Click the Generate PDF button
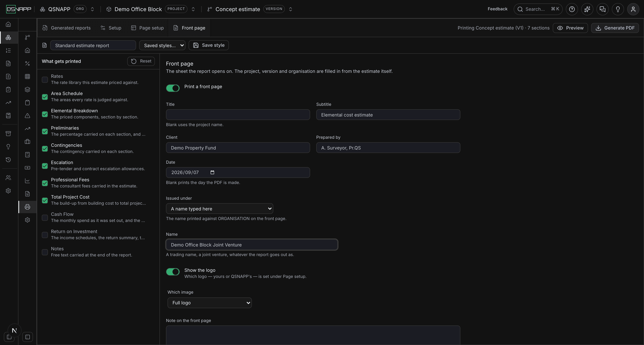This screenshot has height=345, width=644. [615, 28]
